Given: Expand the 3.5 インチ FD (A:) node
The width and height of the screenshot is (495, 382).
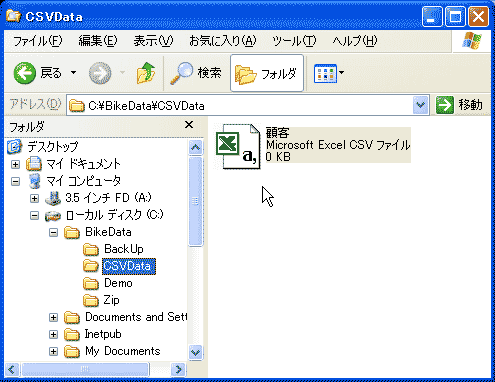Looking at the screenshot, I should [34, 198].
